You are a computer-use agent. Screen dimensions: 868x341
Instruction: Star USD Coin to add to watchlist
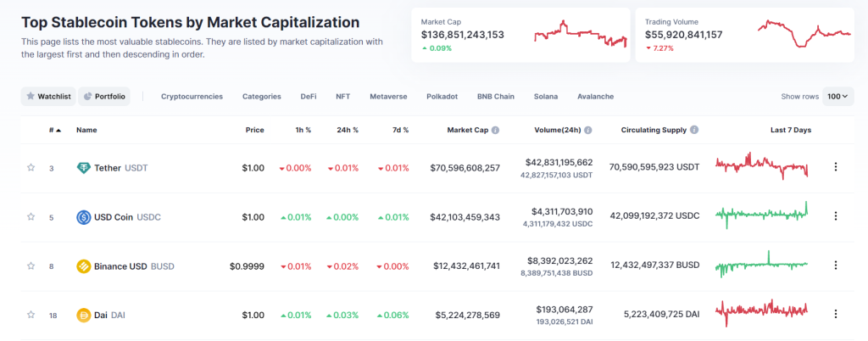coord(31,217)
